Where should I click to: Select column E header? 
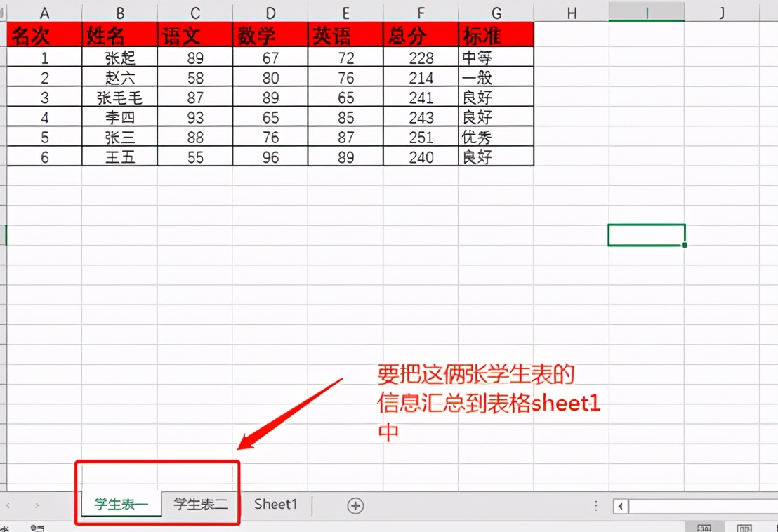[346, 13]
